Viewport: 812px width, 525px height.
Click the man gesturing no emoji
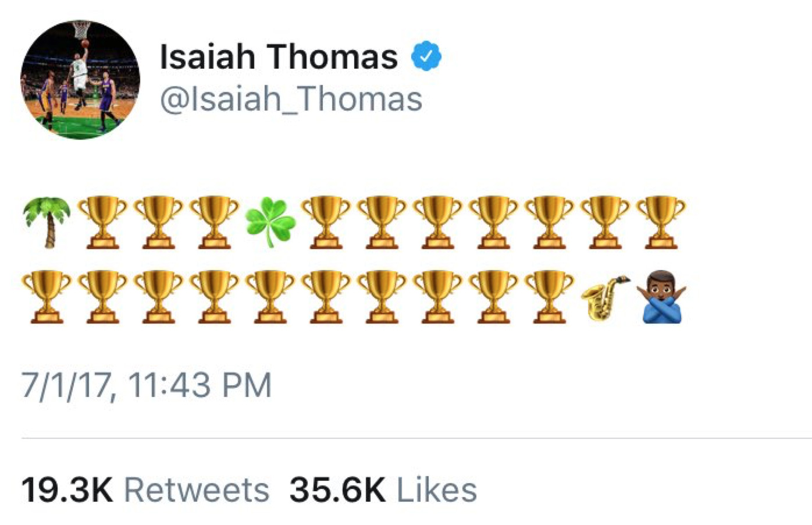(x=661, y=297)
